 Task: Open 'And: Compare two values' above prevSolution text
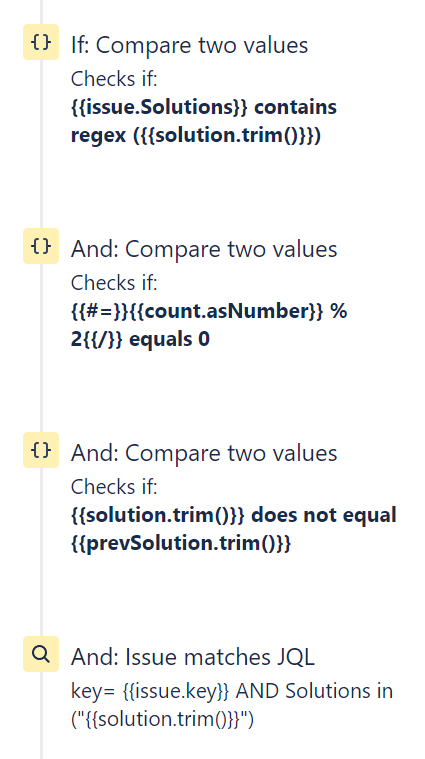204,453
